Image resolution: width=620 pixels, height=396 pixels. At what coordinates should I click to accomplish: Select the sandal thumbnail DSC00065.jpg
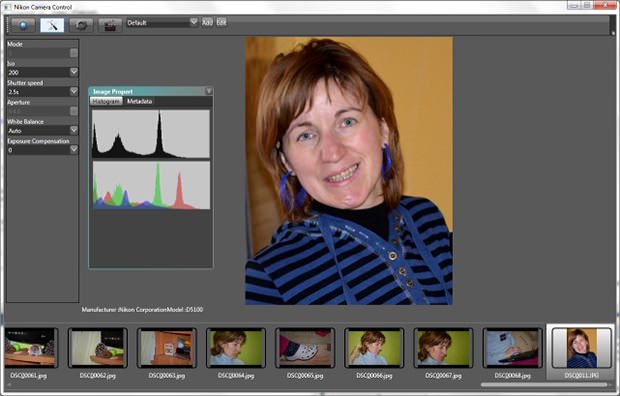point(305,348)
